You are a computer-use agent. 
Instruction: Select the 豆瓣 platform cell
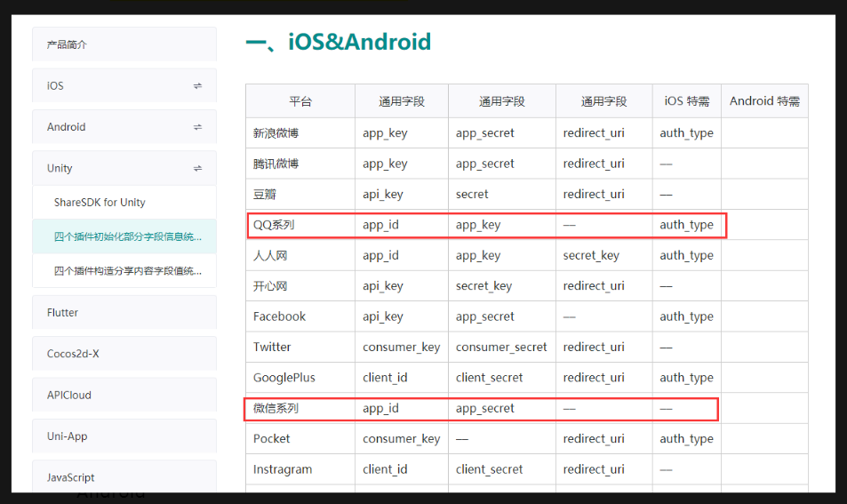[300, 194]
